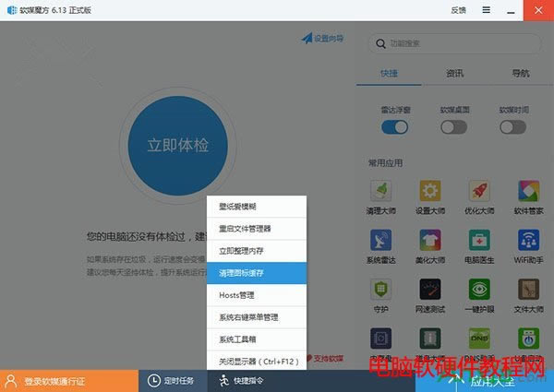Viewport: 554px width, 392px height.
Task: Open the 导航 tab
Action: pos(521,74)
